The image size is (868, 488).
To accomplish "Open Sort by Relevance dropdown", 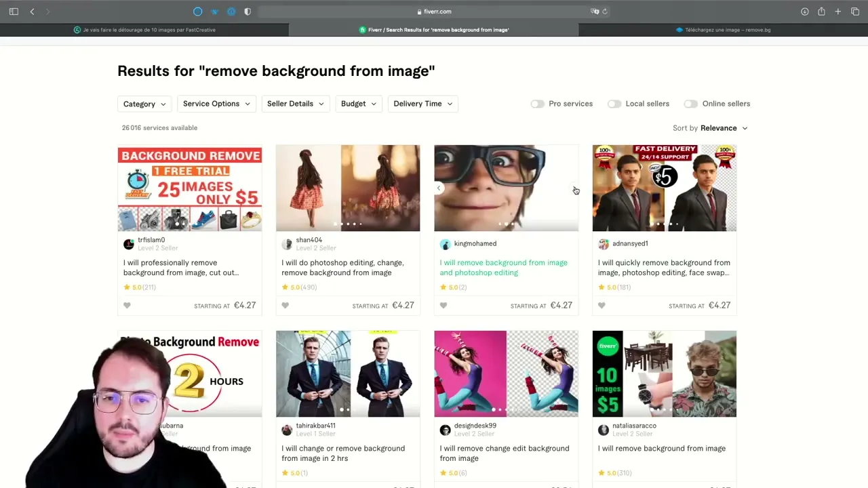I will coord(724,128).
